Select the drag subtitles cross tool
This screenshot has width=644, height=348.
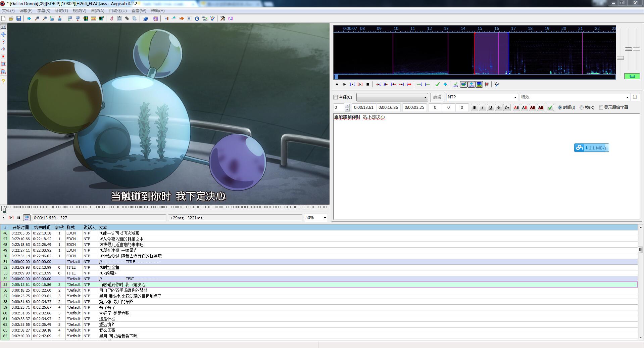[x=3, y=34]
